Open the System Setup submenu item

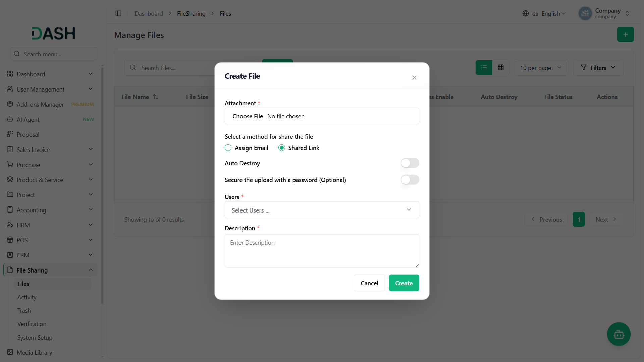point(35,337)
